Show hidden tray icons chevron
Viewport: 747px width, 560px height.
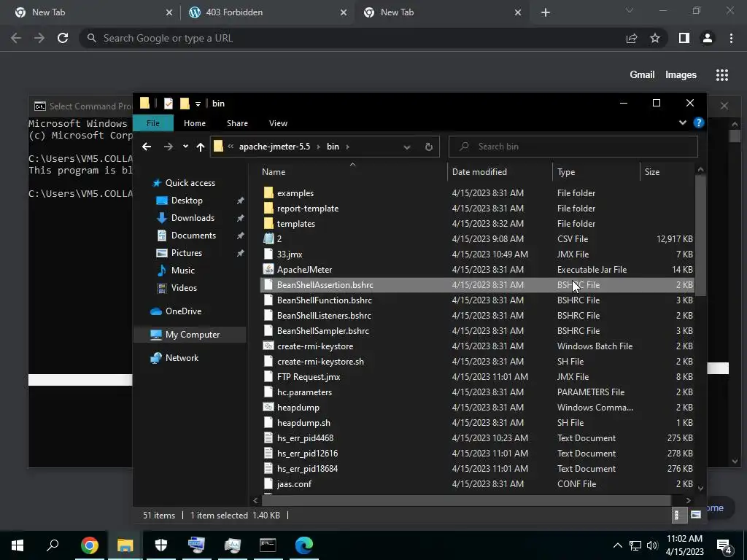617,545
